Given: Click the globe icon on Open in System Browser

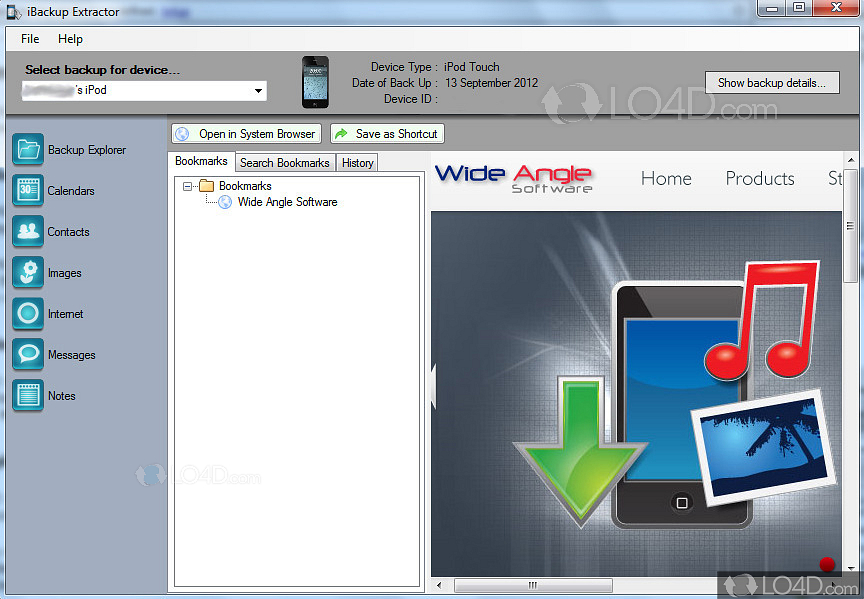Looking at the screenshot, I should [182, 134].
